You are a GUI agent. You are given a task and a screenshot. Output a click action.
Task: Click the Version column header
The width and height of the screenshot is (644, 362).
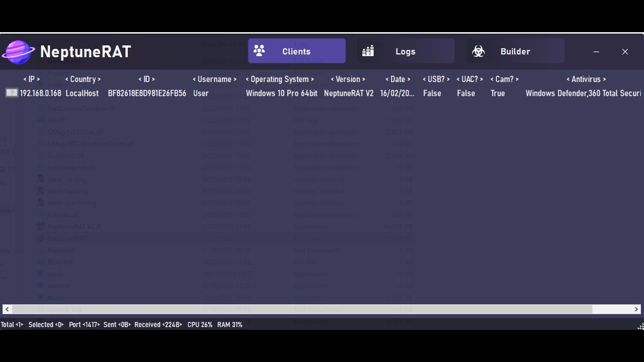tap(348, 79)
